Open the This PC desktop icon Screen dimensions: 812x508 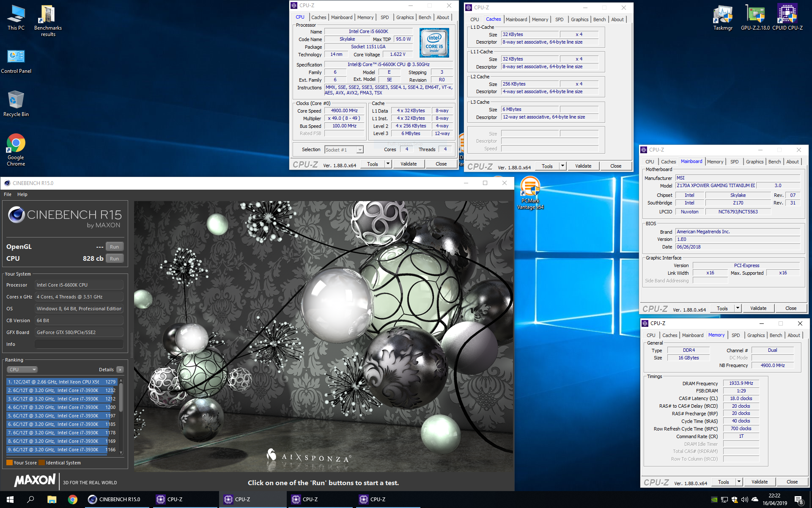coord(16,18)
